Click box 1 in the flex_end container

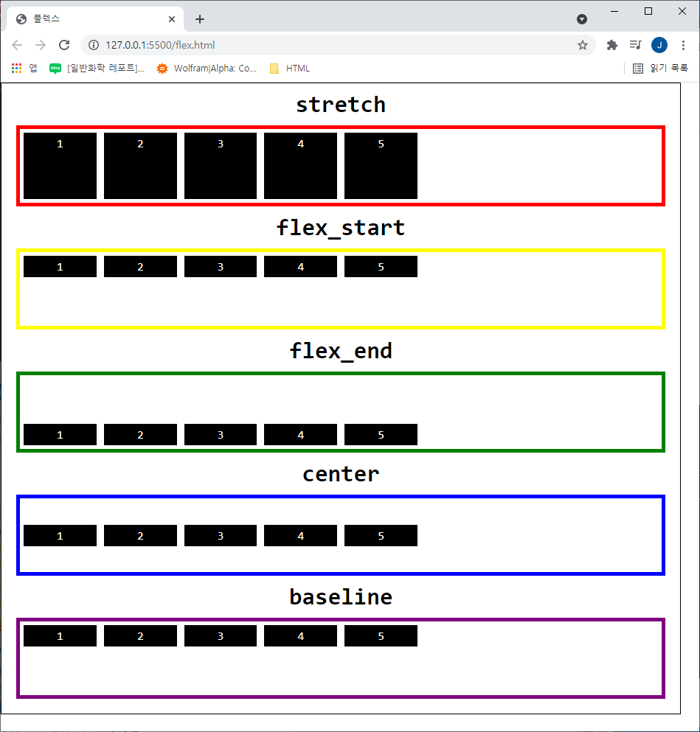(60, 435)
